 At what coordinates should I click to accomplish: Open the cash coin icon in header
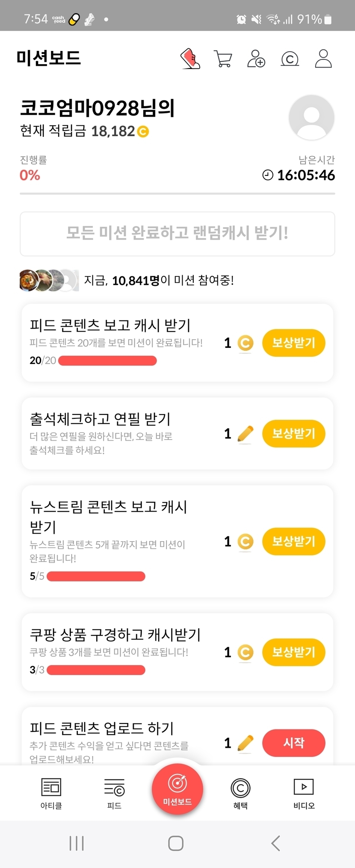click(x=290, y=59)
